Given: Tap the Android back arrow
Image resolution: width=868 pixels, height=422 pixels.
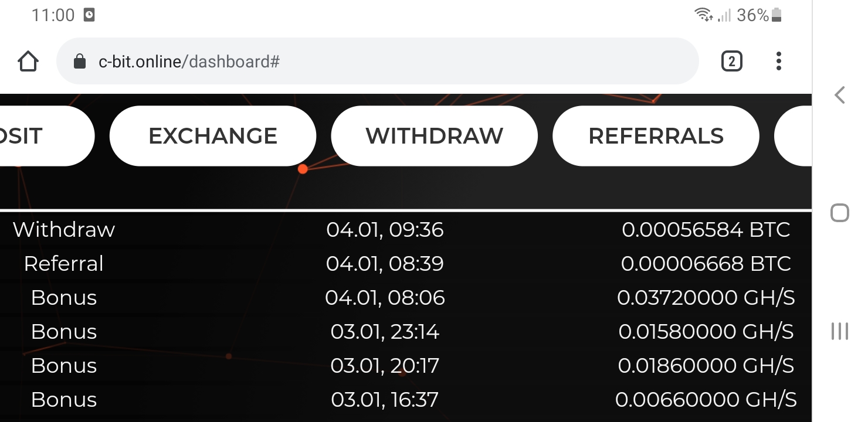Looking at the screenshot, I should pyautogui.click(x=840, y=94).
